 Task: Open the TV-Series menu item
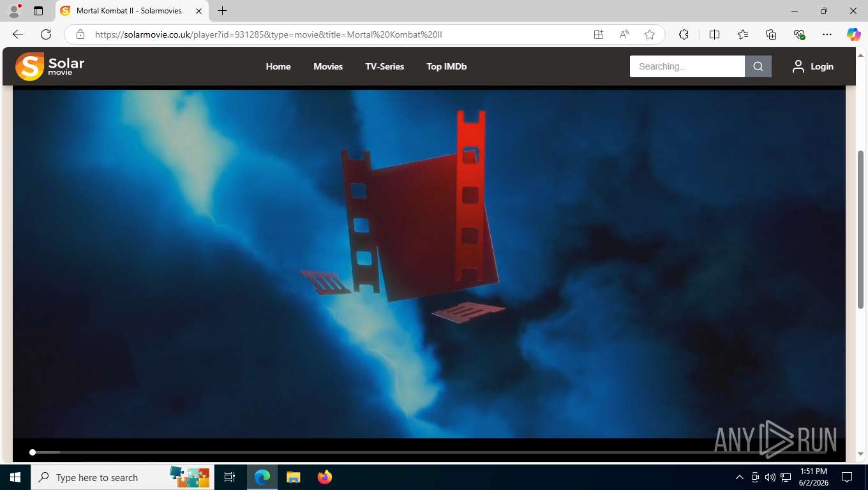(x=385, y=66)
